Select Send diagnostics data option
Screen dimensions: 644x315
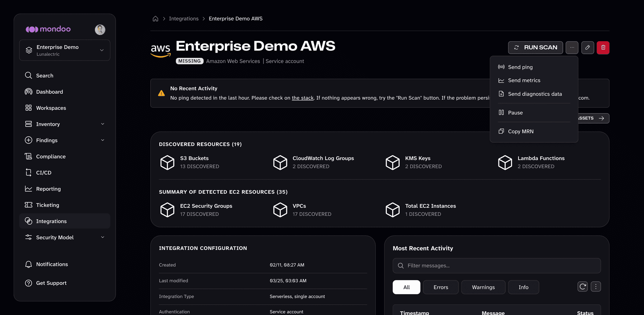coord(534,94)
